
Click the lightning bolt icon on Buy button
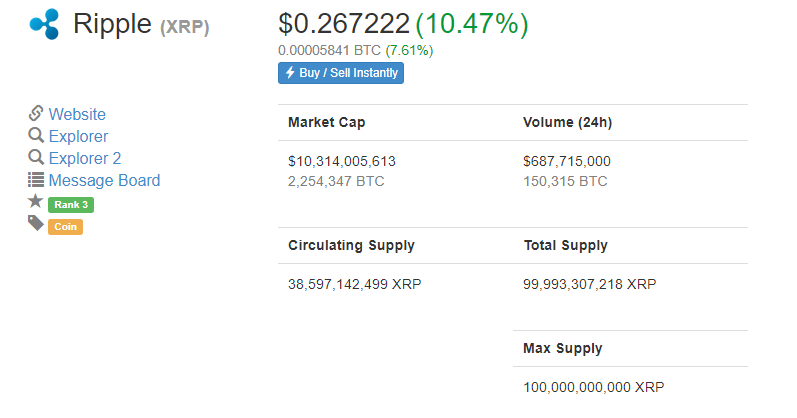(290, 73)
